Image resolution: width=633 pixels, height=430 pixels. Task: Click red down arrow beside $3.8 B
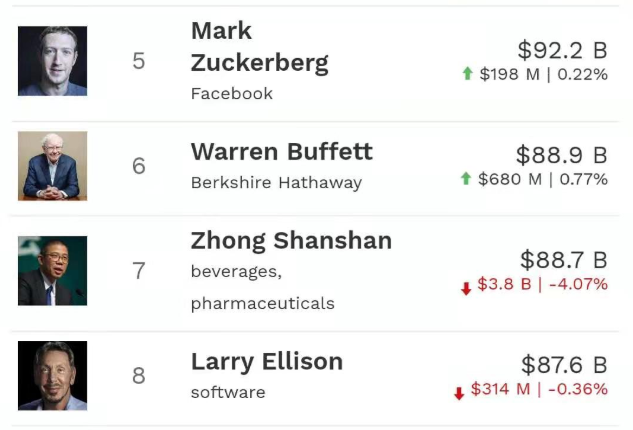click(466, 288)
